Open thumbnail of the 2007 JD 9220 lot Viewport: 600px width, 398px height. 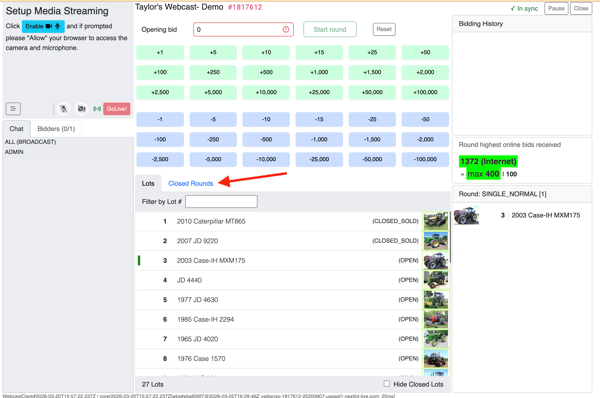435,241
